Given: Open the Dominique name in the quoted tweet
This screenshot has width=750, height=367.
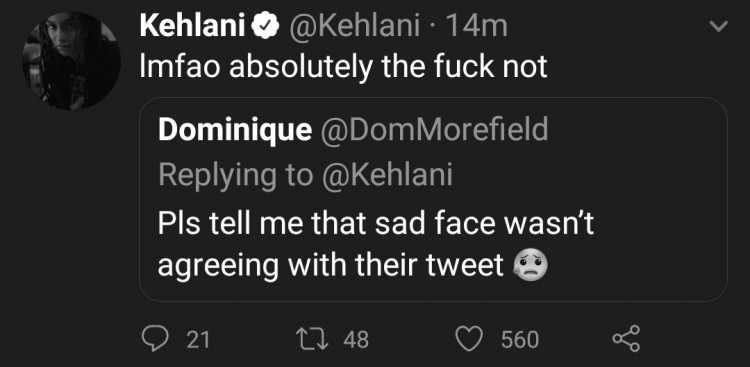Looking at the screenshot, I should pos(235,130).
